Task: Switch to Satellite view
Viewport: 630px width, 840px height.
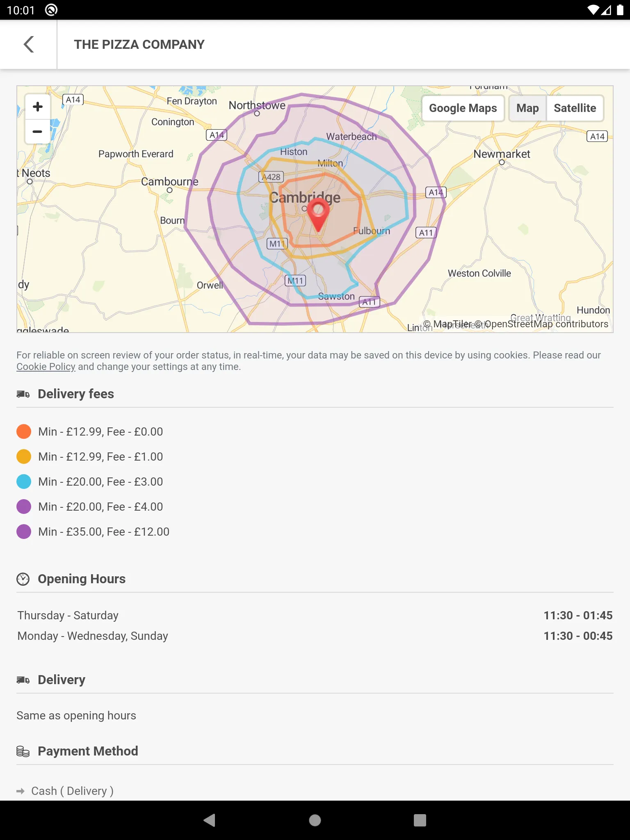Action: coord(575,108)
